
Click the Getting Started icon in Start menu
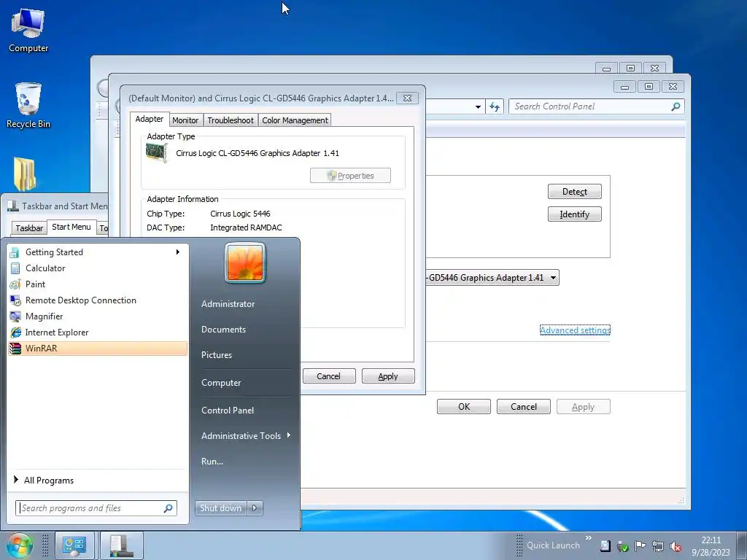(15, 252)
